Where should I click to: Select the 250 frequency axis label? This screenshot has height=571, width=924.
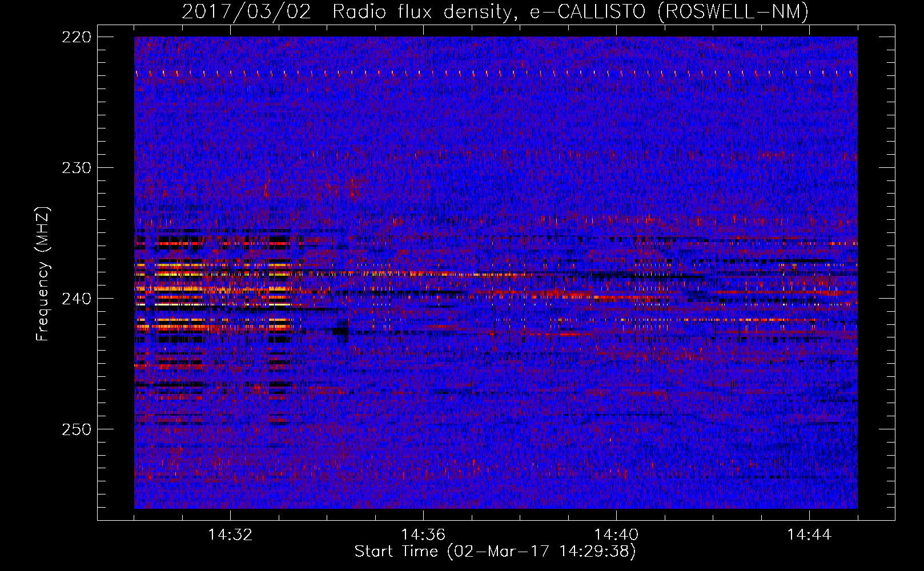(x=76, y=429)
